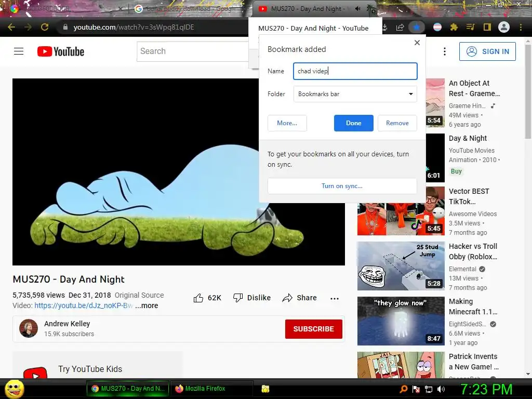Toggle the browser side panel icon
532x399 pixels.
[x=487, y=27]
